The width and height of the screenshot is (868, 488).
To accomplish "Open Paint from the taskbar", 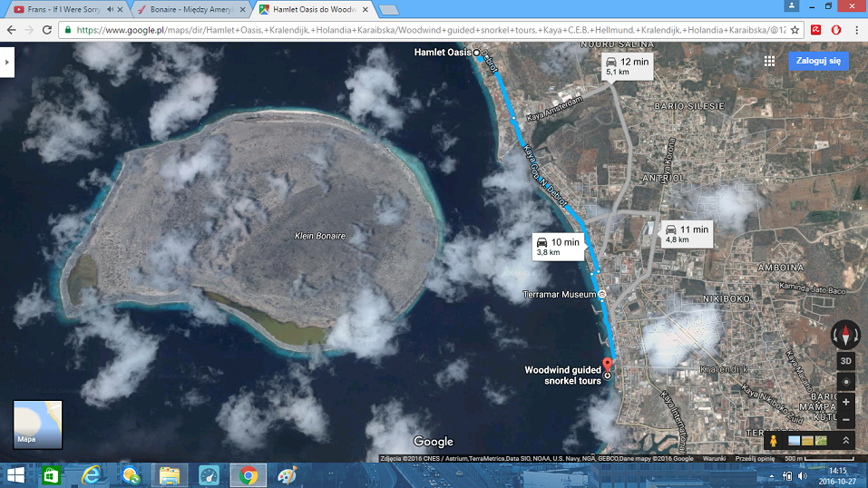I will [287, 475].
